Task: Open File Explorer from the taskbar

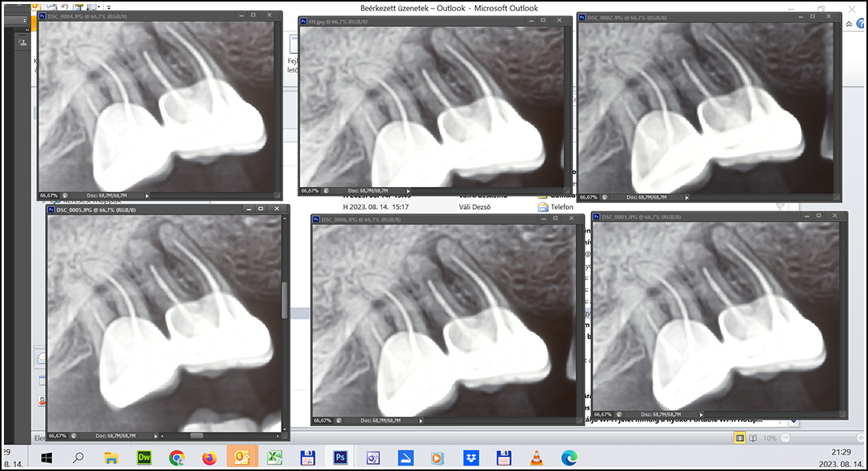Action: 111,457
